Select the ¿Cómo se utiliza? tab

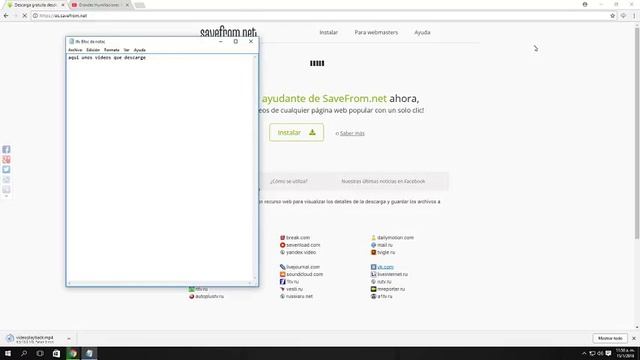point(289,181)
